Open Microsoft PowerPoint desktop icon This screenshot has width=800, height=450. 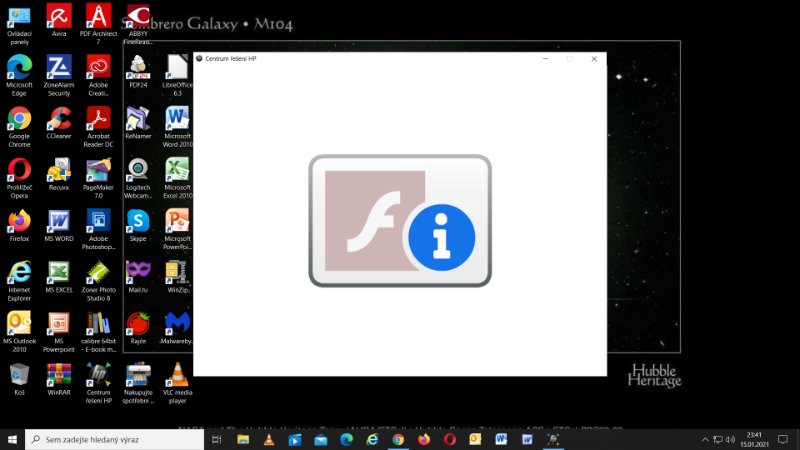(x=178, y=229)
